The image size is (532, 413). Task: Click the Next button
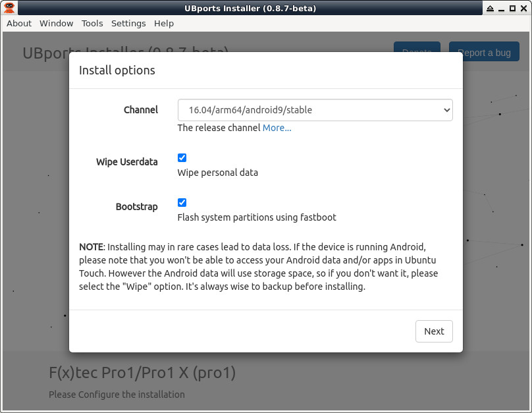(x=434, y=331)
